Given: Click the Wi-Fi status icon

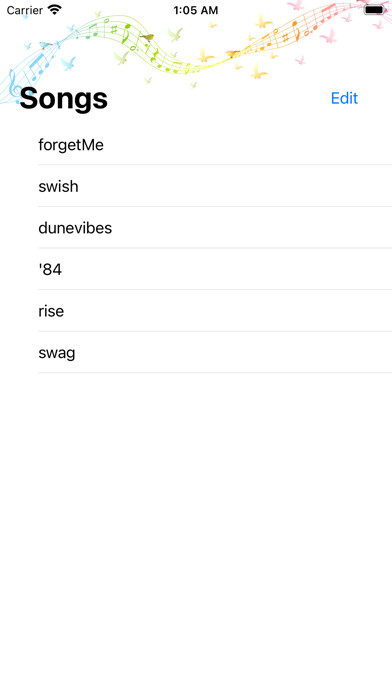Looking at the screenshot, I should pyautogui.click(x=55, y=9).
